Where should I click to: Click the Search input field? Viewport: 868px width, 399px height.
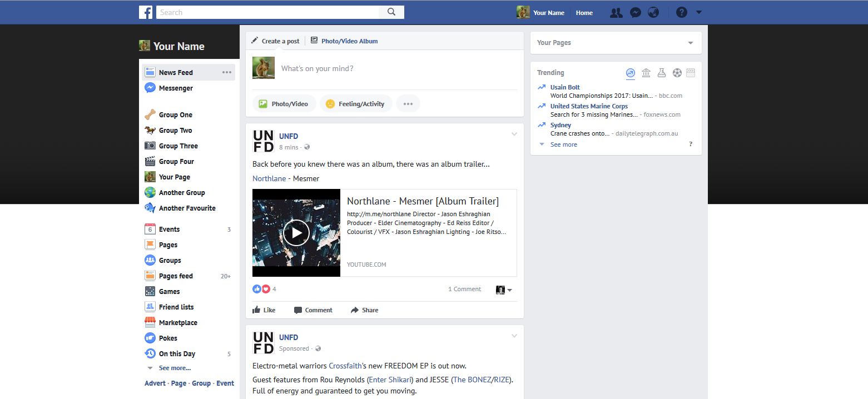[267, 12]
